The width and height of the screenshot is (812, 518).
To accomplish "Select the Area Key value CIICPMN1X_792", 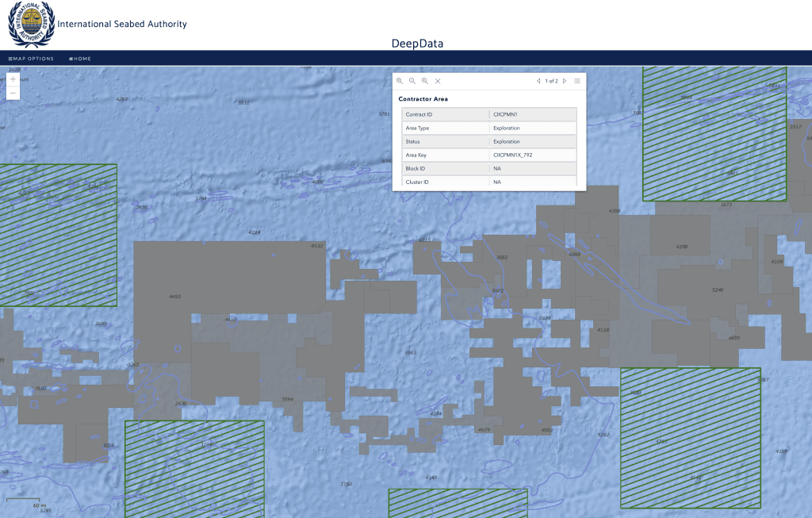I will (x=512, y=155).
